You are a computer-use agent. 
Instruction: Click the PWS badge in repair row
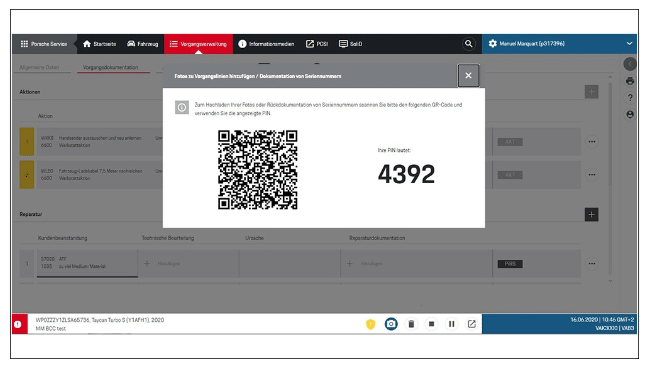coord(510,264)
